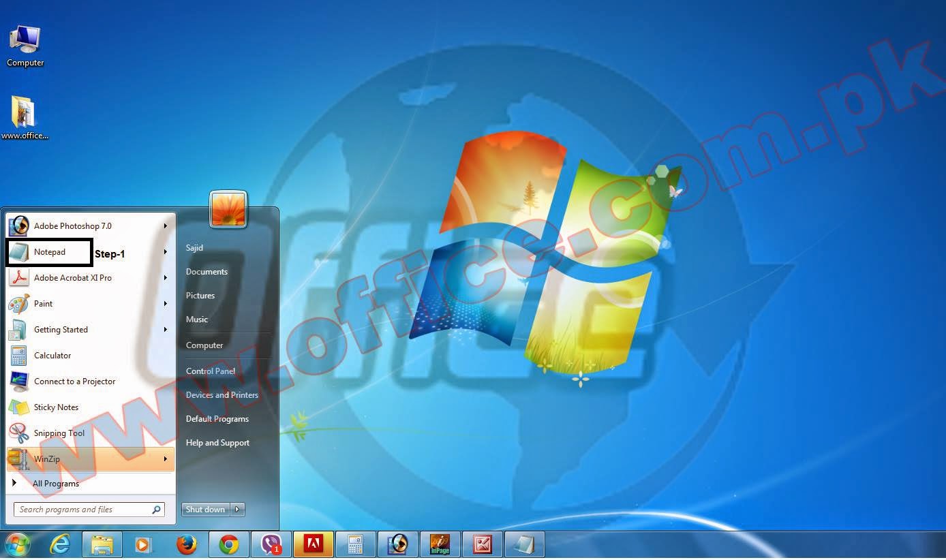Open the Start orb on the taskbar
The height and width of the screenshot is (560, 946).
[17, 545]
